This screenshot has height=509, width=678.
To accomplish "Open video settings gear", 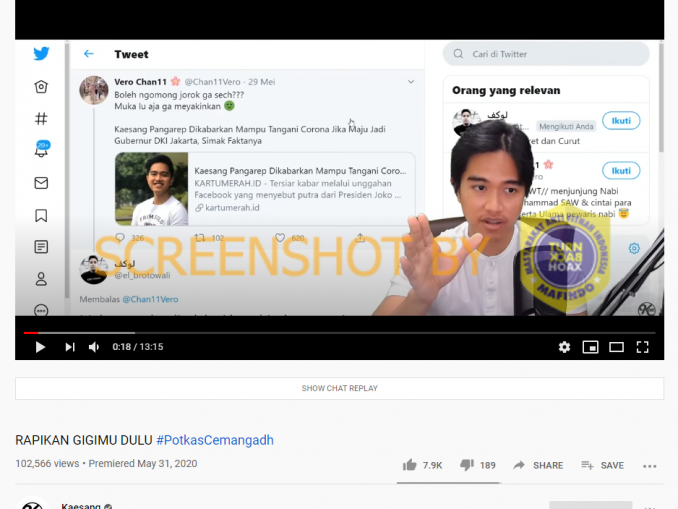I will tap(564, 347).
